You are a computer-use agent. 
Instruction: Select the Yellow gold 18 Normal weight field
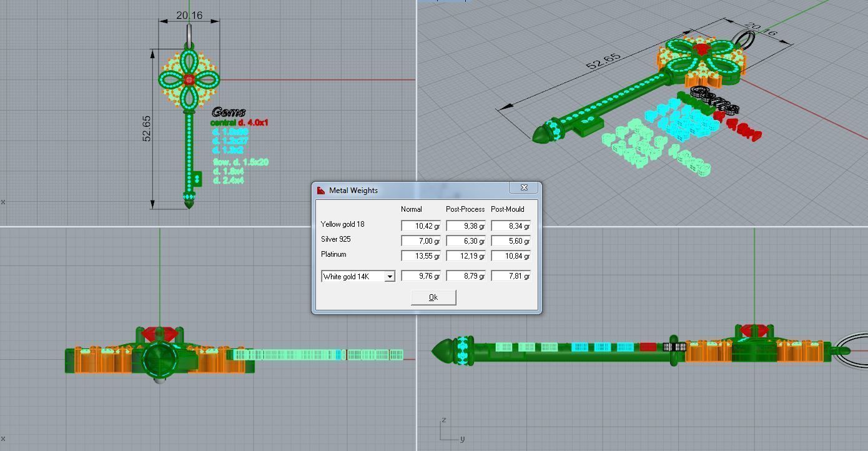[421, 225]
